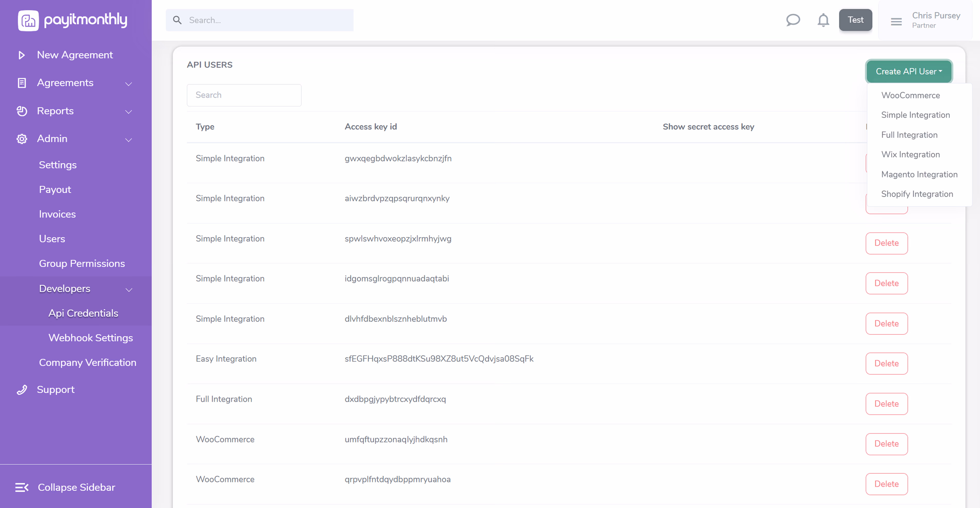Click the Reports pie chart icon

coord(22,111)
